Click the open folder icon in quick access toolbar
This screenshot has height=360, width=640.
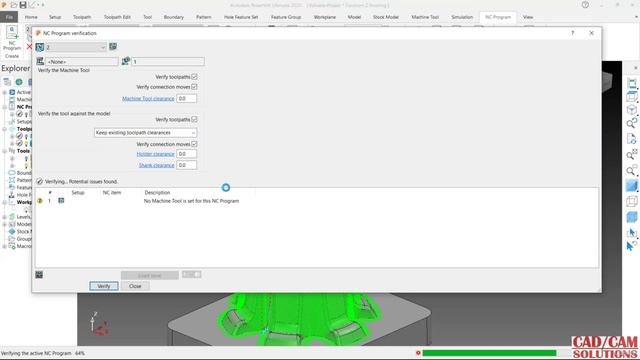(14, 5)
